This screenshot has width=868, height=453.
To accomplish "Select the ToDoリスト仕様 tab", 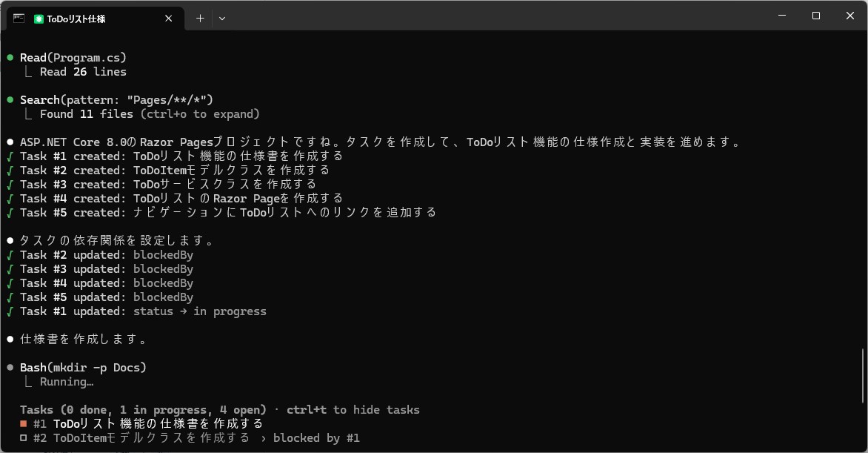I will pos(95,19).
